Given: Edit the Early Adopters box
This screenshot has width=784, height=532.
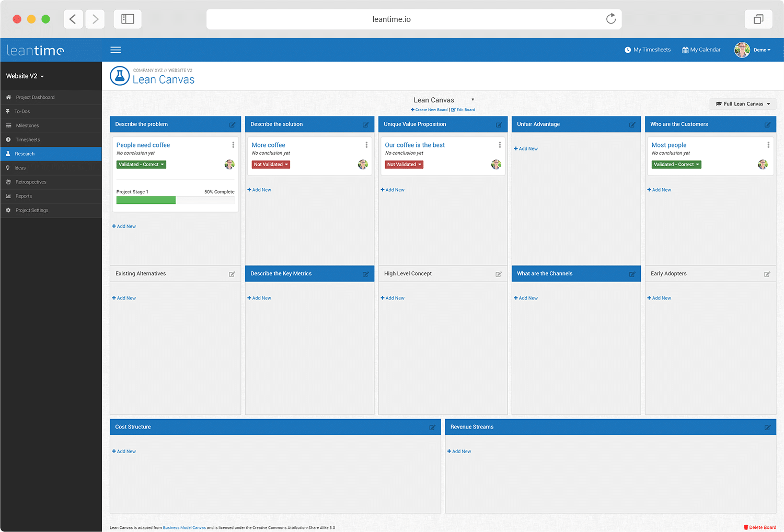Looking at the screenshot, I should tap(767, 274).
